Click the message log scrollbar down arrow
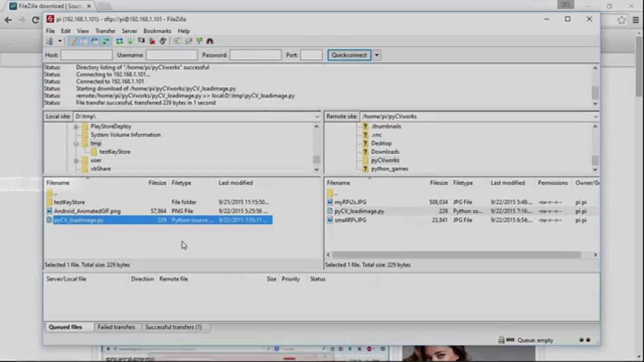This screenshot has height=362, width=644. 595,104
